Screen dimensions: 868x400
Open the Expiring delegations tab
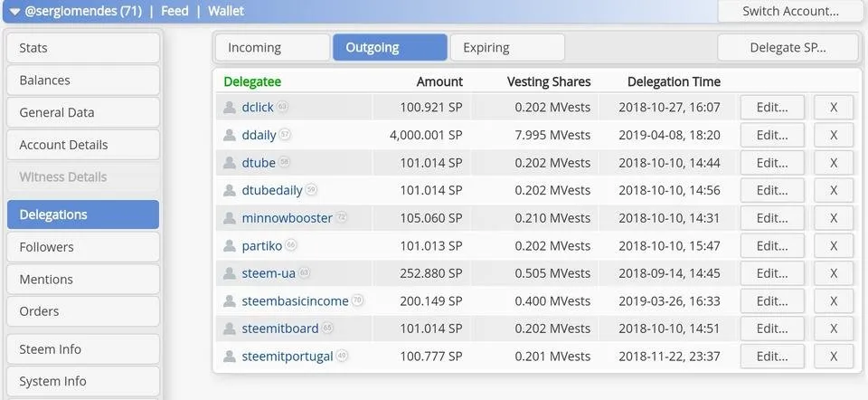pyautogui.click(x=507, y=48)
